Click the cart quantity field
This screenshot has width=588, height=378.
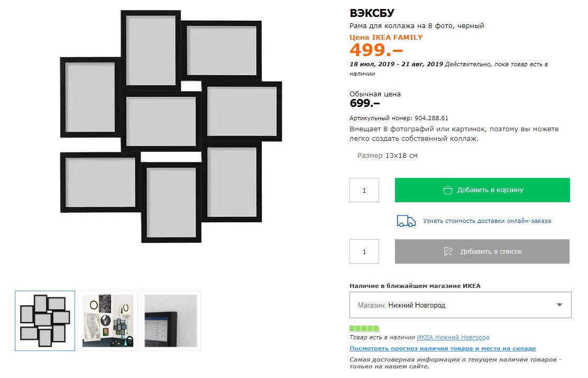[x=364, y=190]
